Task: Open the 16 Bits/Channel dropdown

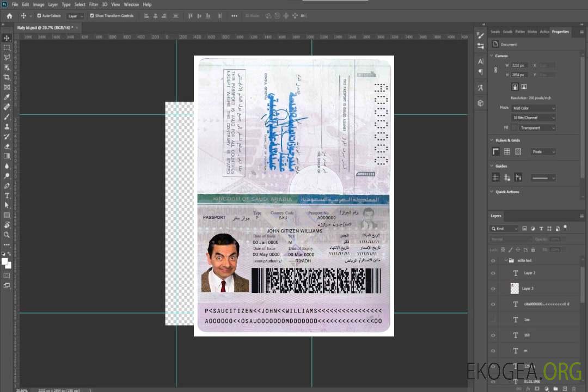Action: click(533, 118)
